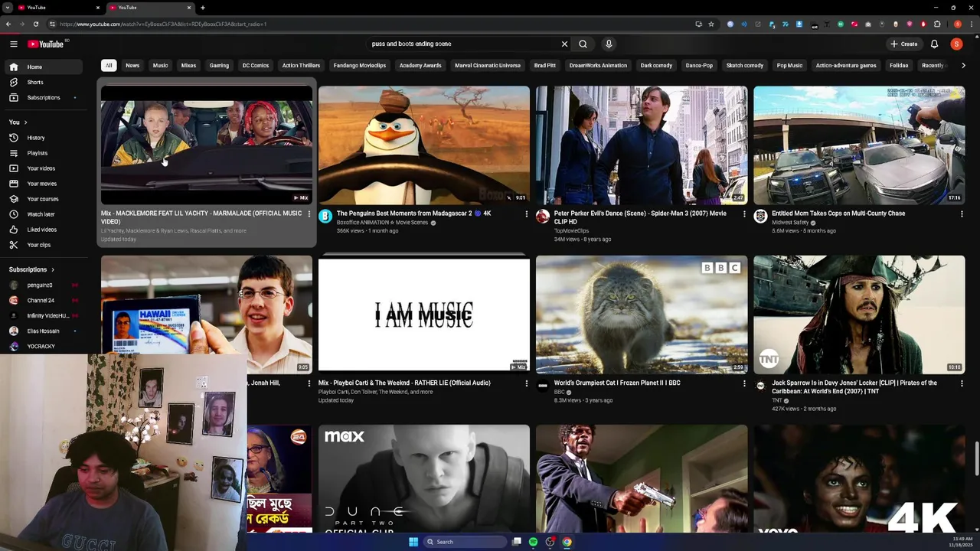
Task: Select the Music filter chip
Action: tap(160, 65)
